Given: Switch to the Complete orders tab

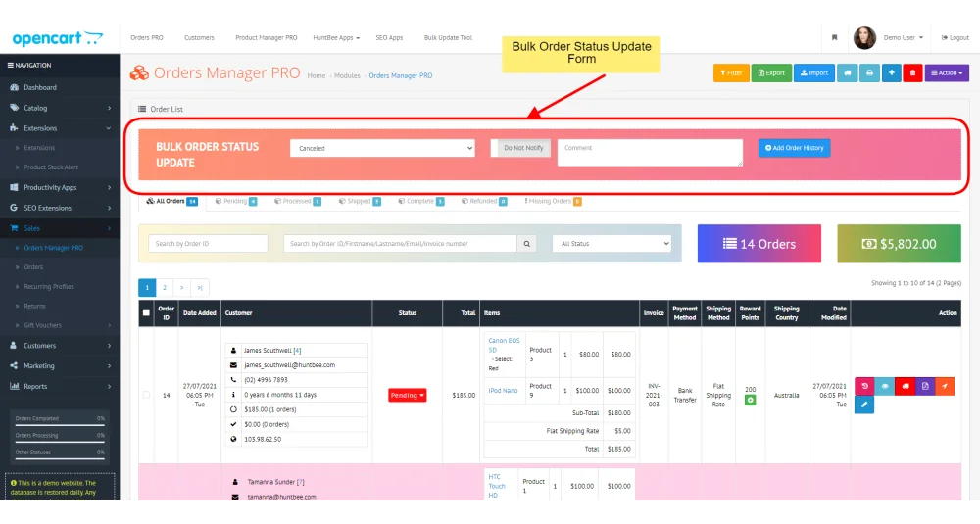Looking at the screenshot, I should (421, 201).
